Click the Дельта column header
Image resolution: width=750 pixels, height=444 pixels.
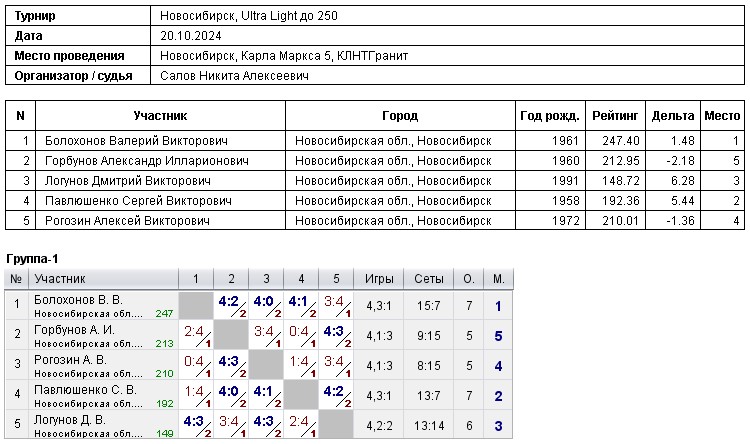click(x=672, y=116)
